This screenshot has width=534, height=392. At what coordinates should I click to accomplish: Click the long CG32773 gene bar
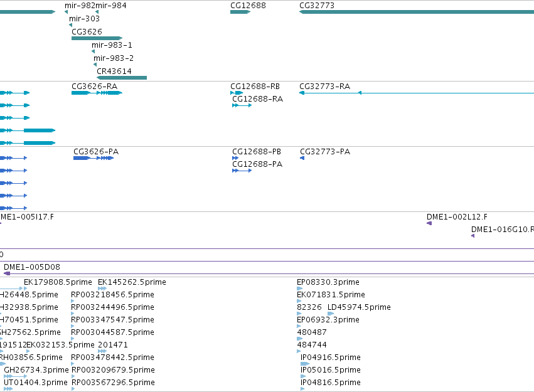coord(417,12)
